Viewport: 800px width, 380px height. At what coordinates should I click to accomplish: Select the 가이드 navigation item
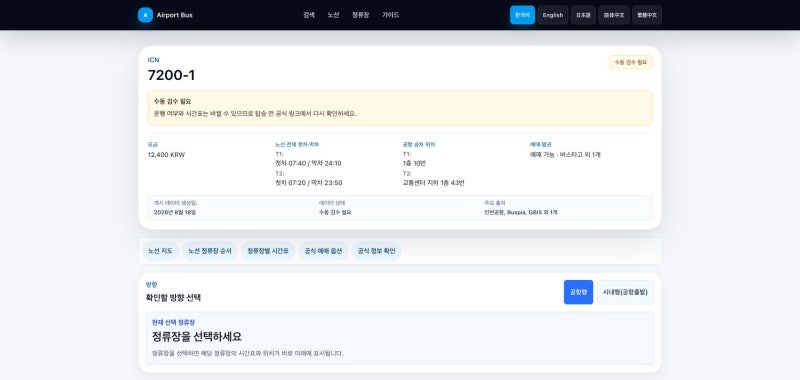click(x=391, y=15)
